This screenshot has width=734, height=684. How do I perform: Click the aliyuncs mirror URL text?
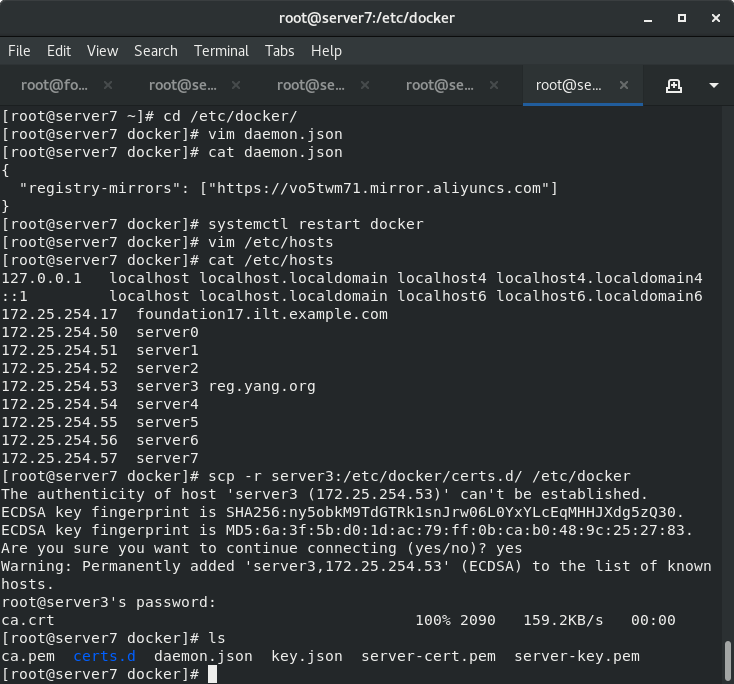[x=379, y=188]
